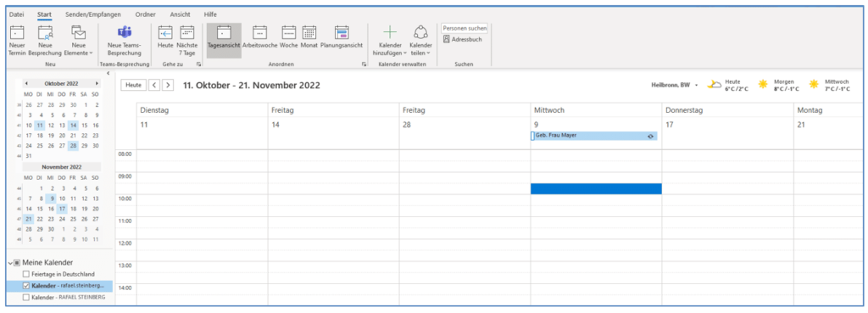Open the Hilfe tab
Image resolution: width=868 pixels, height=313 pixels.
point(210,14)
